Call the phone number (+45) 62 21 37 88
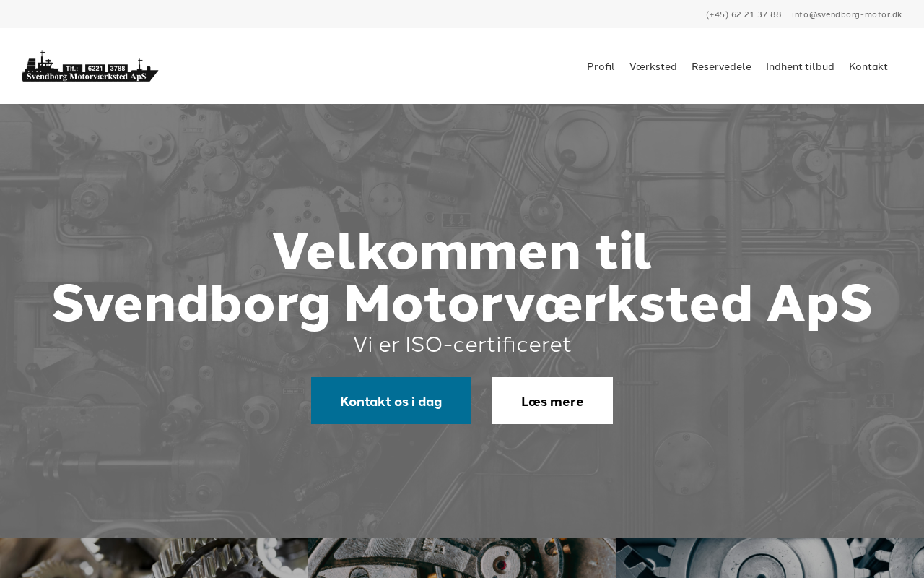The width and height of the screenshot is (924, 578). (744, 14)
